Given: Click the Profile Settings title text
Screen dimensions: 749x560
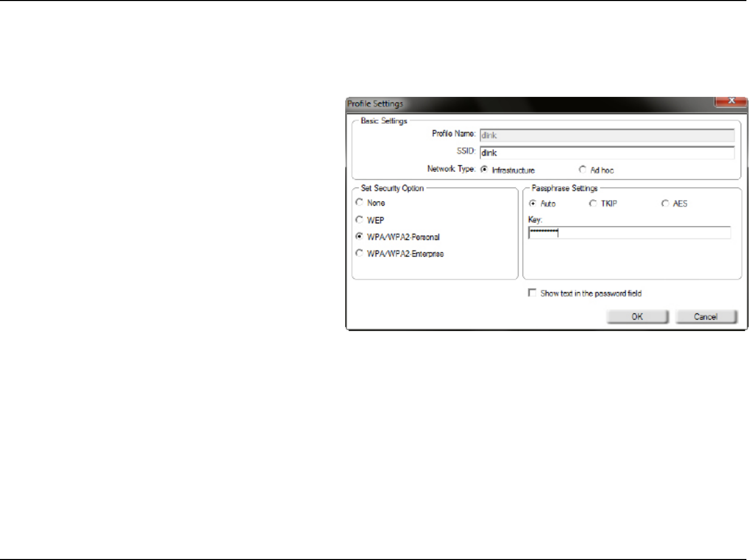Looking at the screenshot, I should tap(375, 104).
